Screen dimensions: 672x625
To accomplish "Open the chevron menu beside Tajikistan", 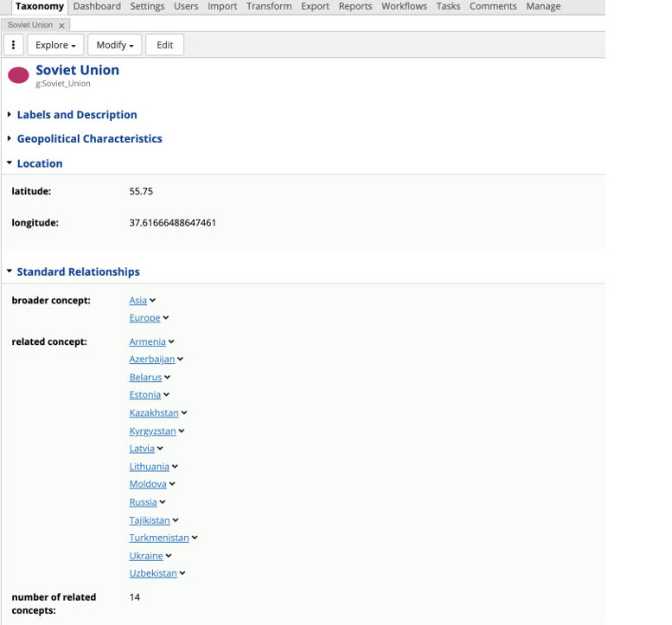I will click(176, 520).
